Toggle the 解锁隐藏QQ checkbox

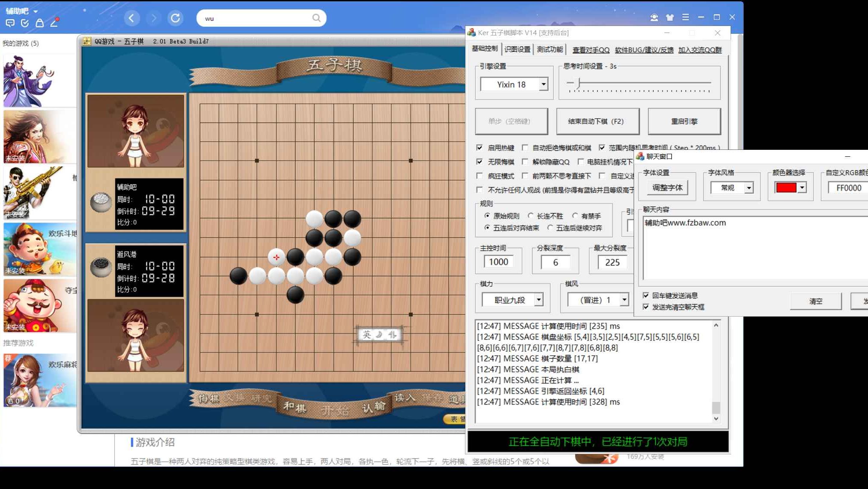tap(525, 162)
